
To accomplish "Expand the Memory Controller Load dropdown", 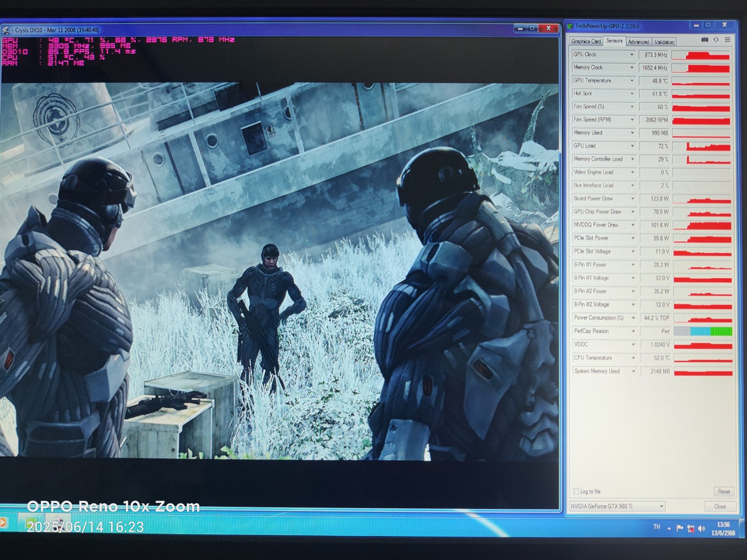I will [x=633, y=159].
